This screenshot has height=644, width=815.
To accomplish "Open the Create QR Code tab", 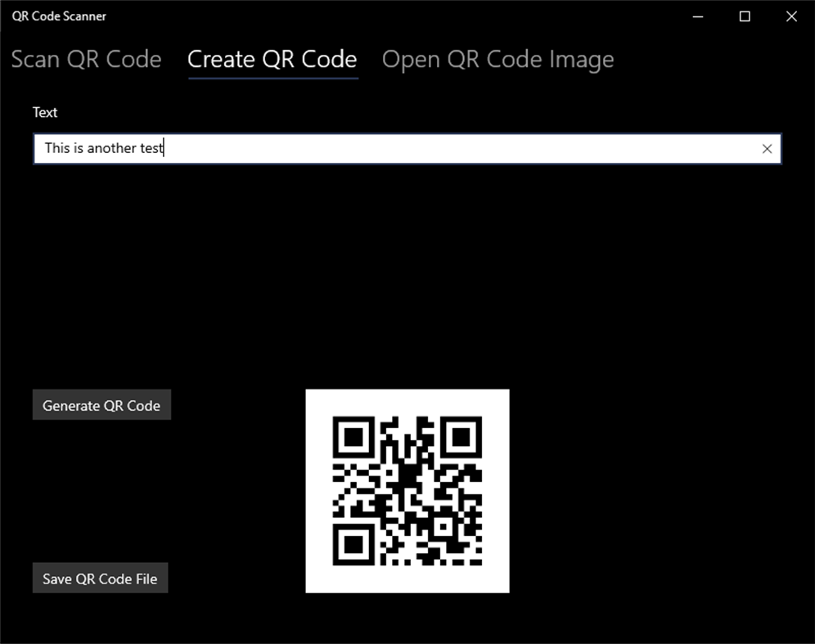I will pyautogui.click(x=272, y=59).
